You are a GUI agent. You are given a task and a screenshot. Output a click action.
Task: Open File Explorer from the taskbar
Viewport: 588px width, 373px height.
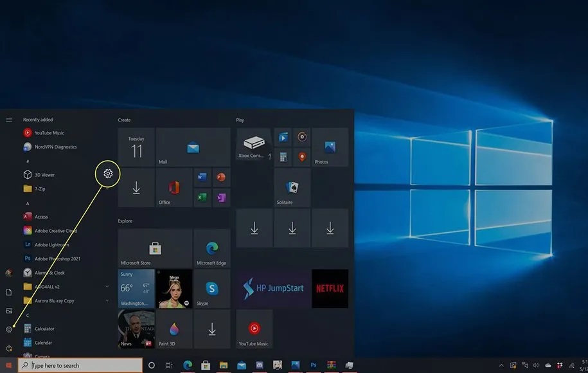224,365
